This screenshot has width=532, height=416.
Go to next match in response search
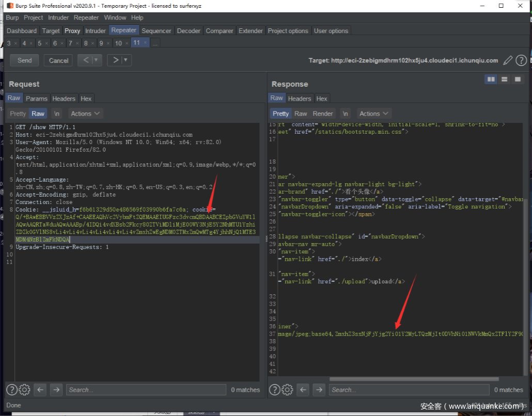click(320, 390)
